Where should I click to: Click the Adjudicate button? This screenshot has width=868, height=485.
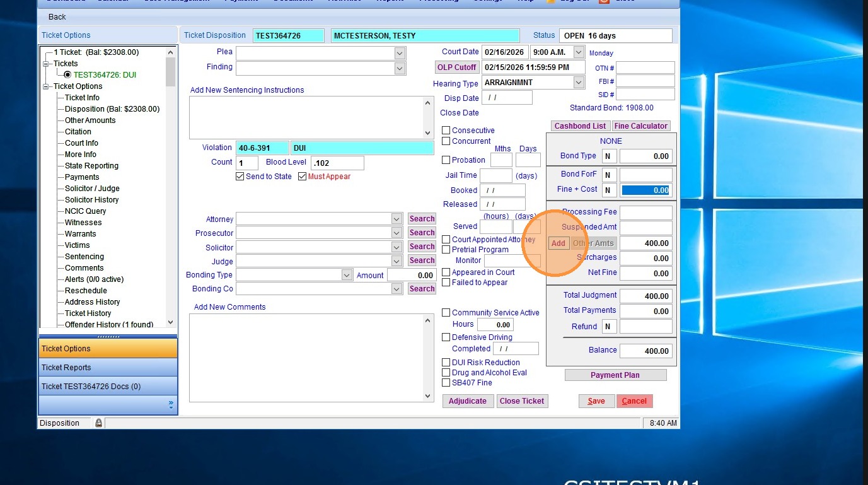pos(468,401)
